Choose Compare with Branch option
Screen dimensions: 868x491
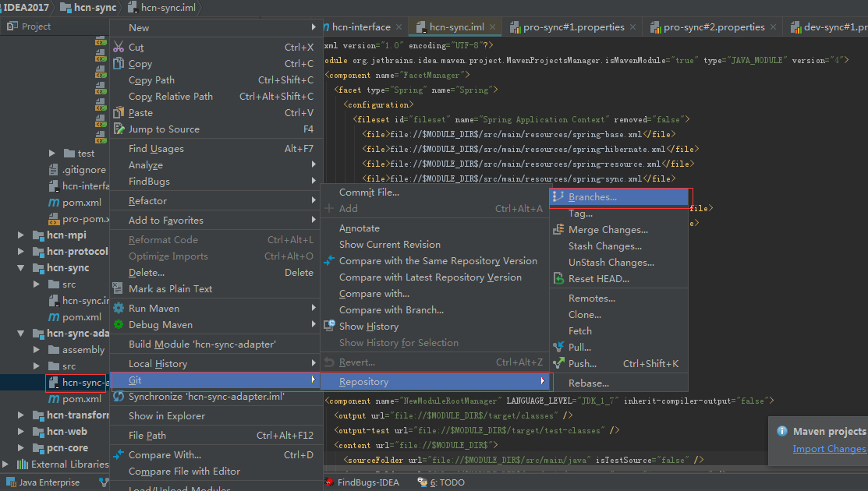coord(434,309)
